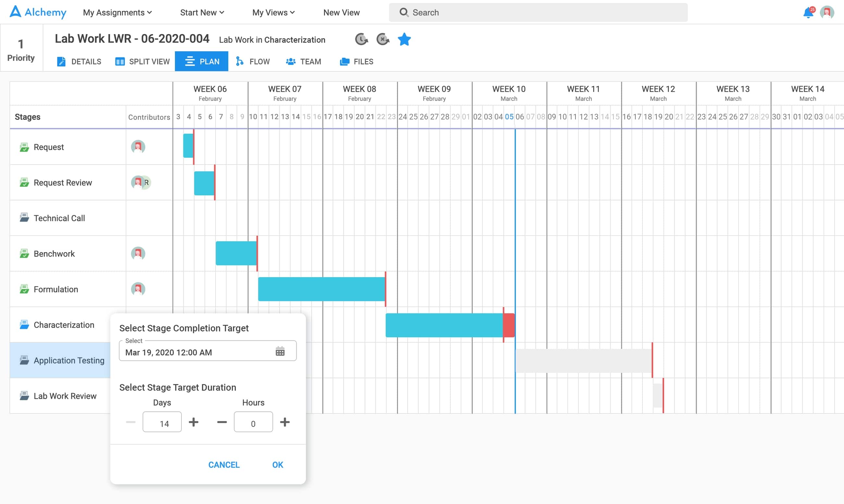Expand the My Views dropdown
Image resolution: width=844 pixels, height=504 pixels.
point(273,12)
